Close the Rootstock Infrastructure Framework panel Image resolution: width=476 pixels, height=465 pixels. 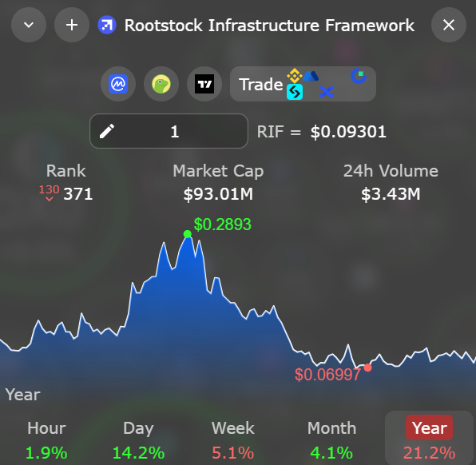[448, 25]
